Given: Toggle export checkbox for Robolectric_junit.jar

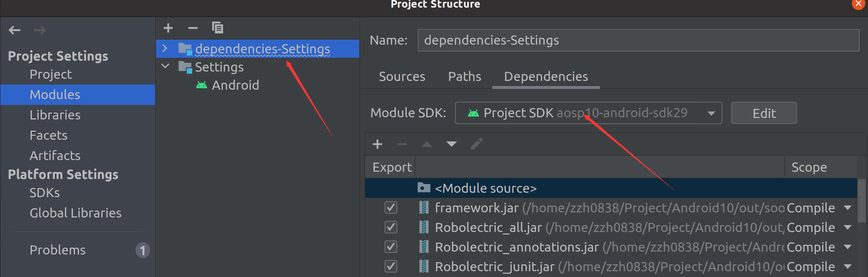Looking at the screenshot, I should (x=391, y=266).
